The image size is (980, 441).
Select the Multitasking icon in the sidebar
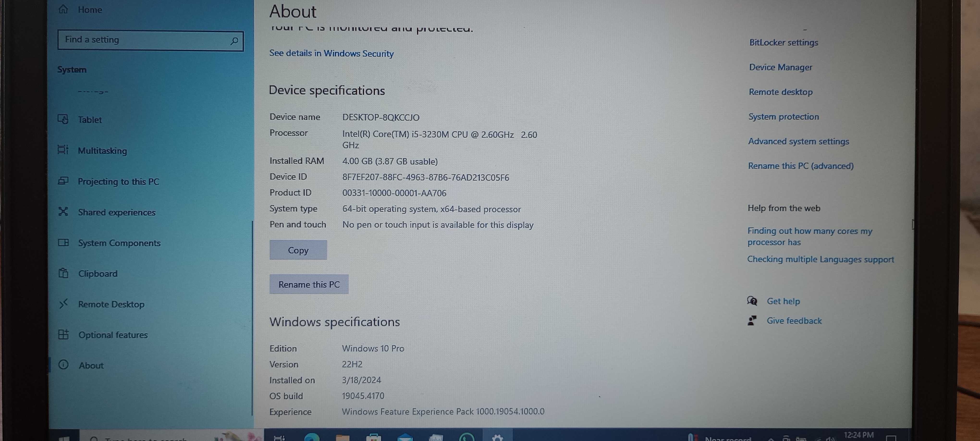63,150
